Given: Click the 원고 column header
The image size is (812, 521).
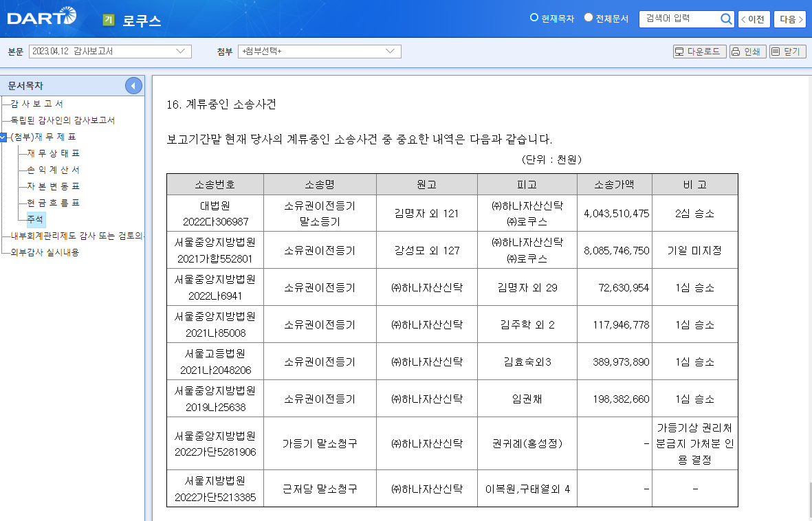Looking at the screenshot, I should pos(427,184).
